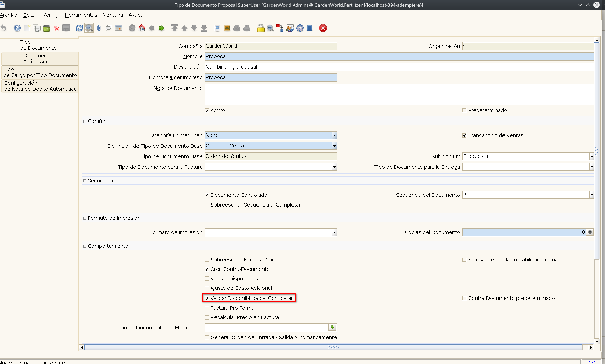Collapse the Comportamiento section
This screenshot has width=605, height=364.
pos(85,246)
